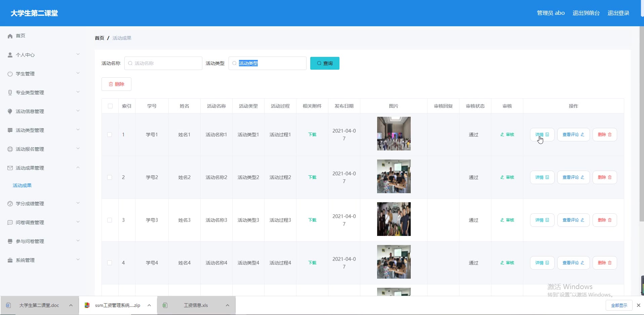The width and height of the screenshot is (644, 315).
Task: Click the 活动信息管理 bulb icon
Action: click(x=10, y=111)
